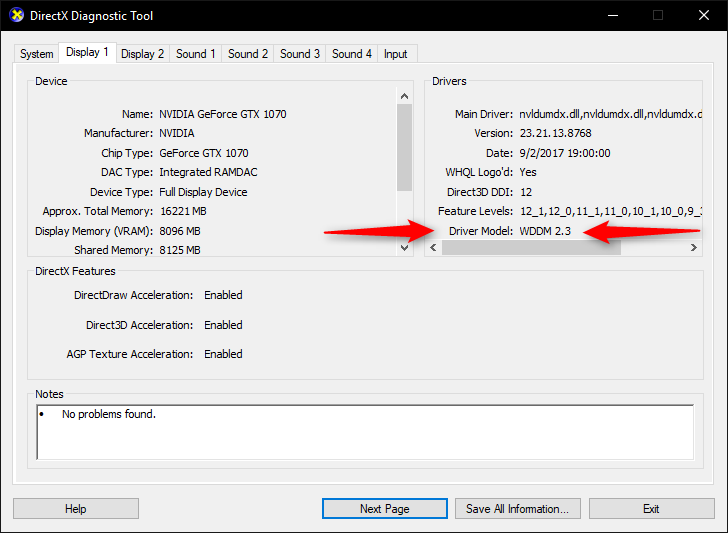Click the Chip Type value GeForce GTX 1070

204,153
